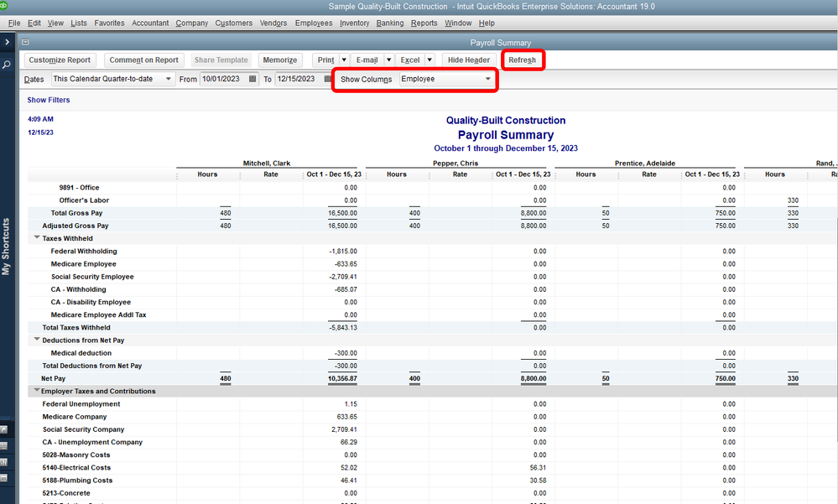This screenshot has height=504, width=838.
Task: Open the Reports menu
Action: pyautogui.click(x=424, y=23)
